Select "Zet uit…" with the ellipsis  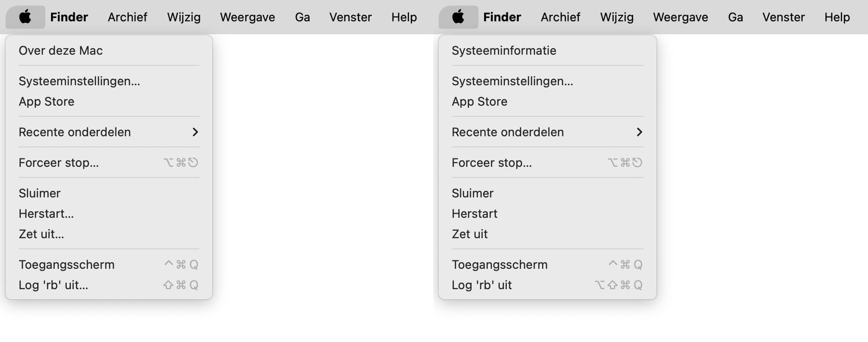tap(41, 234)
